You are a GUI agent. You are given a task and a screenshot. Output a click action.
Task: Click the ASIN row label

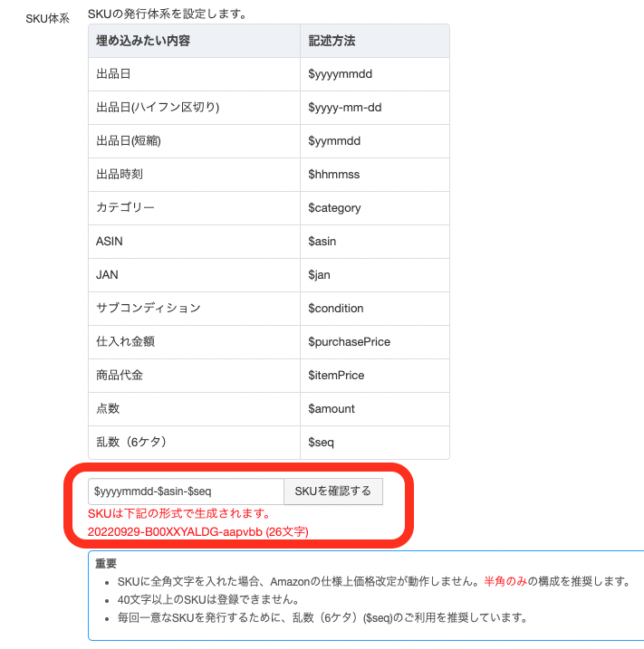(110, 242)
